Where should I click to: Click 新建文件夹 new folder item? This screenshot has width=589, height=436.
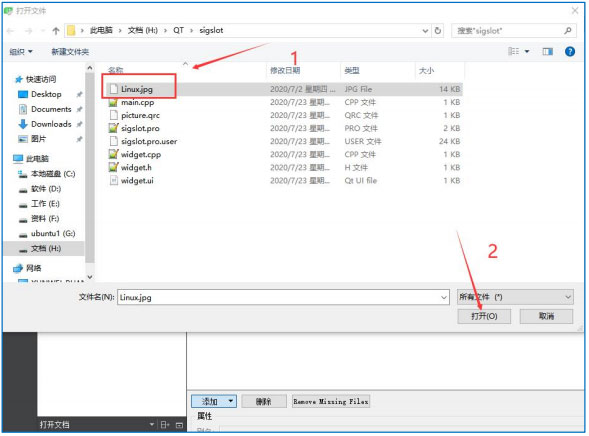pyautogui.click(x=70, y=52)
